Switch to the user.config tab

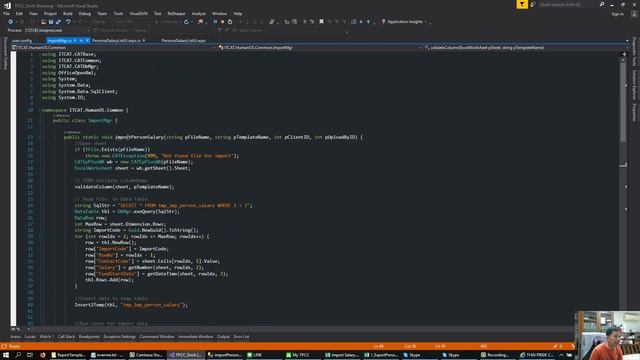[x=22, y=40]
